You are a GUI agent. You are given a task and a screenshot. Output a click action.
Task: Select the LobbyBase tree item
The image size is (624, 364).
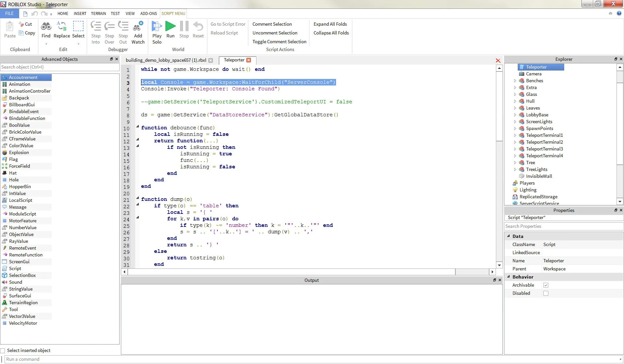click(537, 114)
